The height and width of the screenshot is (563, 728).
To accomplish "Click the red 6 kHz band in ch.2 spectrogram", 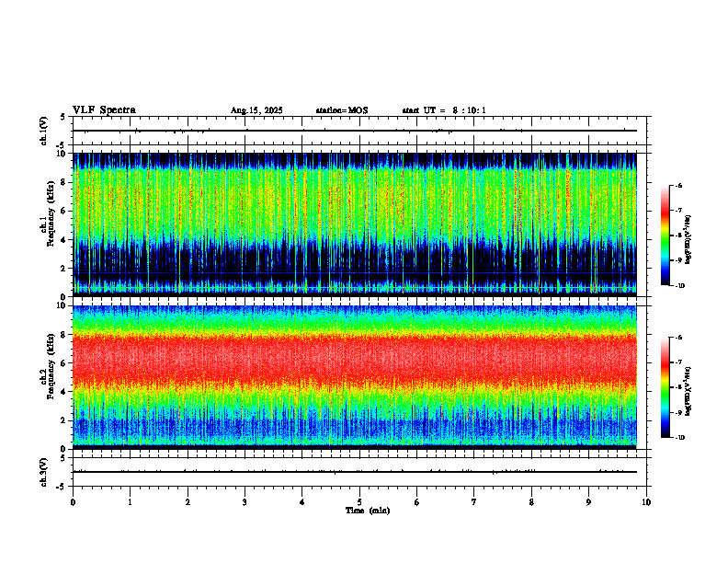I will click(354, 360).
